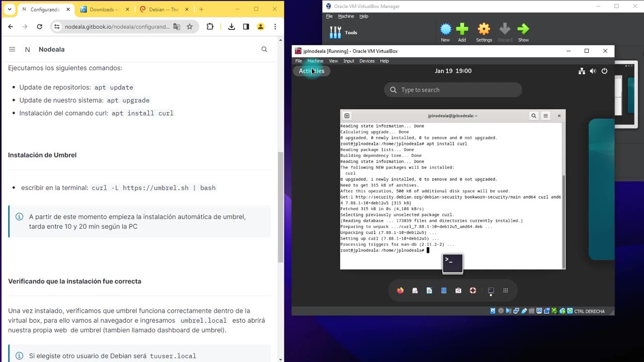This screenshot has height=362, width=644.
Task: Click VM status bar USB icon
Action: click(x=524, y=311)
